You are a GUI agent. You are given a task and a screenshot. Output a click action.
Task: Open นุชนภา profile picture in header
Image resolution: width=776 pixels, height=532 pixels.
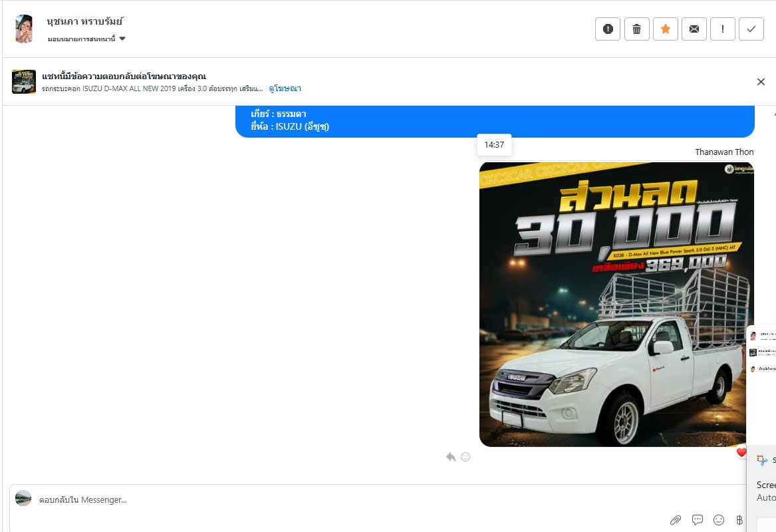[x=24, y=29]
